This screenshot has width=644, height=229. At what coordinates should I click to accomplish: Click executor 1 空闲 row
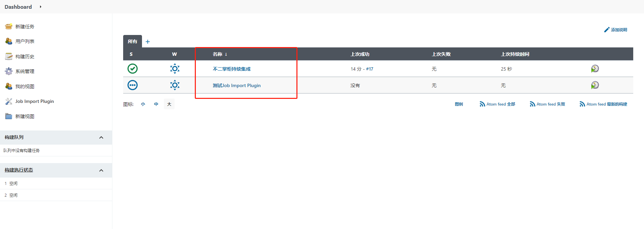coord(56,183)
